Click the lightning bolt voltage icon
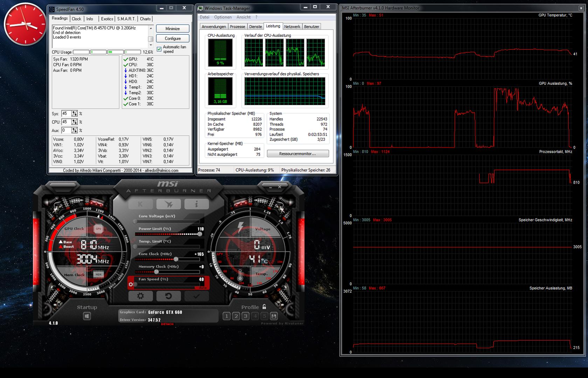This screenshot has width=588, height=378. tap(241, 227)
